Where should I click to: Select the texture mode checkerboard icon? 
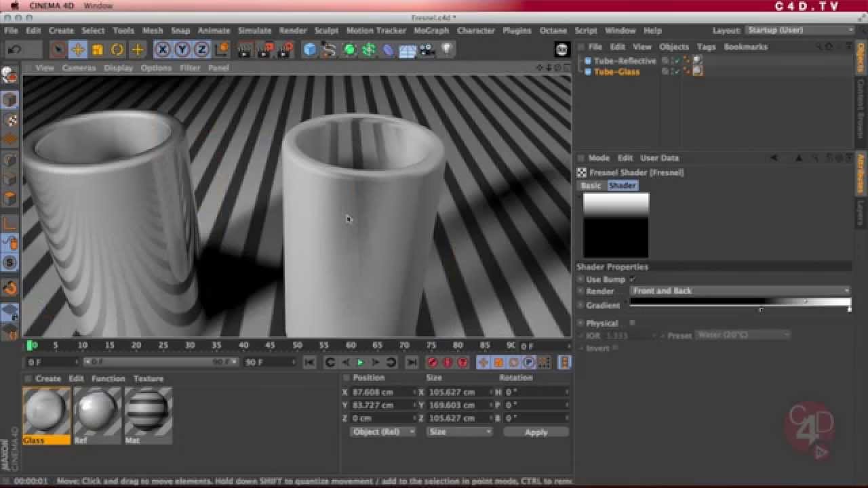coord(10,121)
